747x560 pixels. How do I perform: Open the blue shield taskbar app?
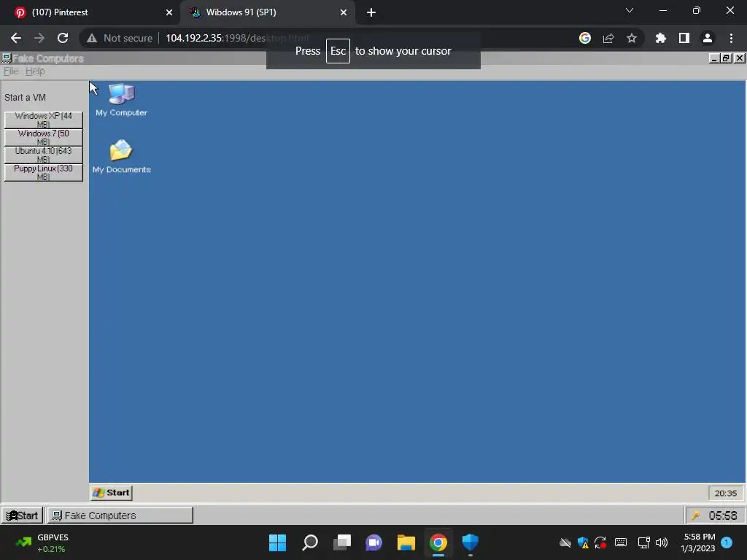[471, 542]
